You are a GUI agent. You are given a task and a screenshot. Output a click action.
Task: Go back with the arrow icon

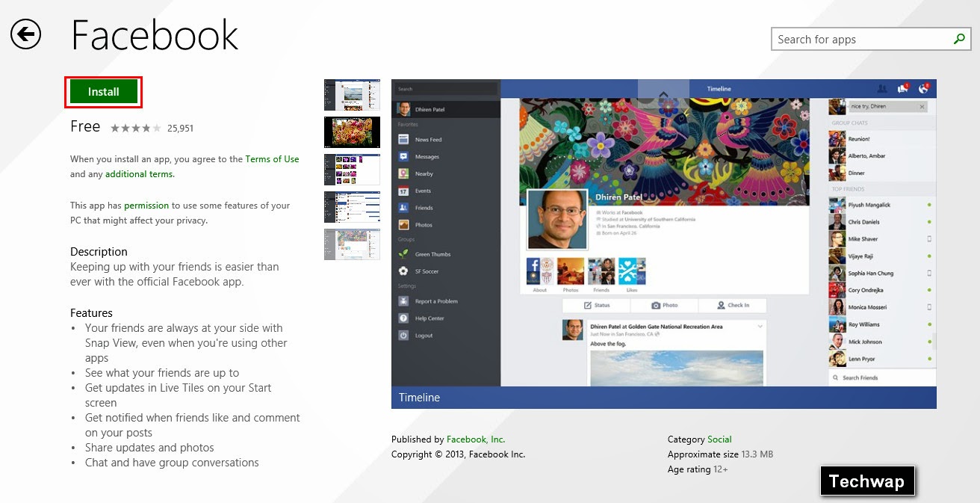pyautogui.click(x=25, y=34)
